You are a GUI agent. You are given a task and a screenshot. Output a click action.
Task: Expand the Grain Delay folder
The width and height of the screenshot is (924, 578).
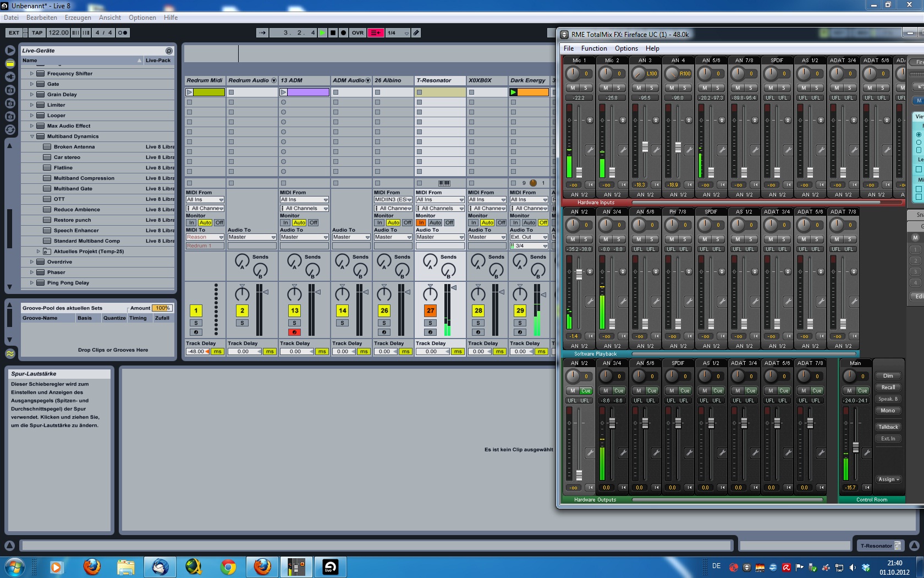[x=31, y=94]
